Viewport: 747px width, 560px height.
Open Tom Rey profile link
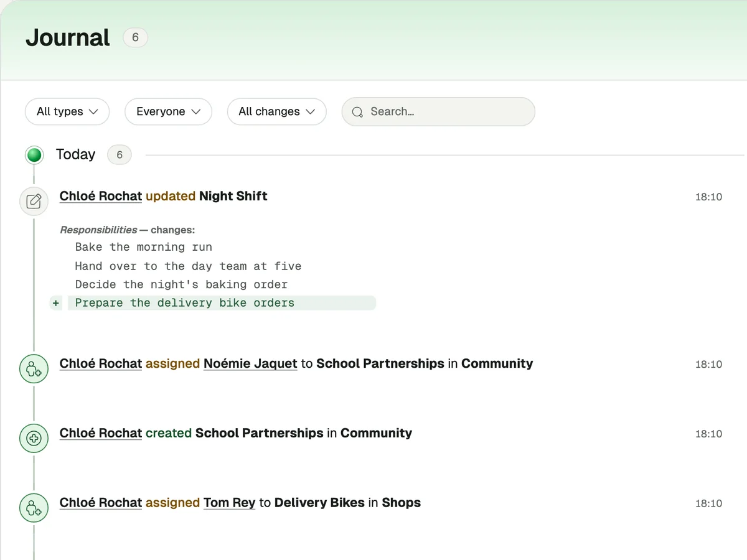click(x=229, y=503)
